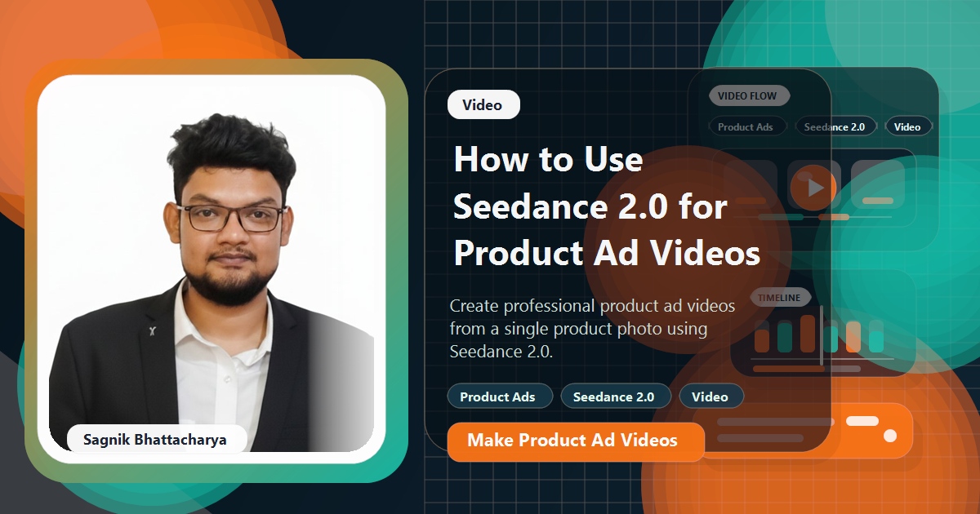Viewport: 980px width, 514px height.
Task: Click the Sagnik Bhattacharya name label
Action: [155, 439]
